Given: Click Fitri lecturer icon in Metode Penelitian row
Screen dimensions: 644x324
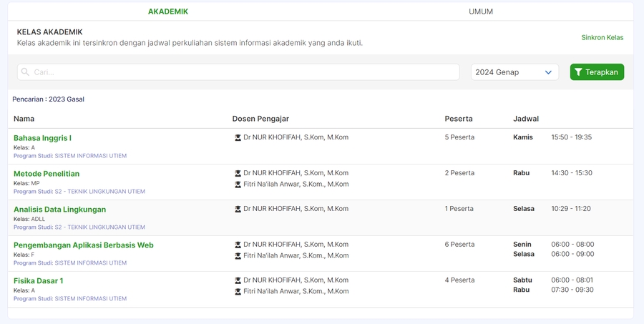Looking at the screenshot, I should coord(238,185).
